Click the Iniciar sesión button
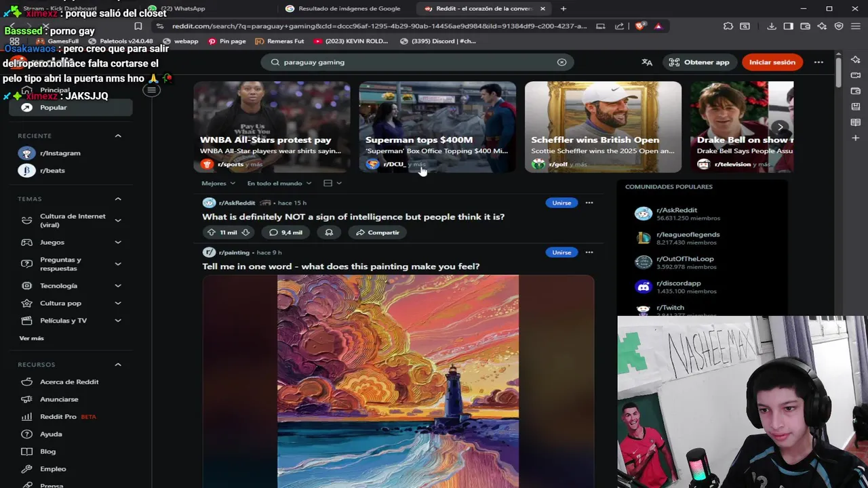This screenshot has height=488, width=868. click(772, 62)
